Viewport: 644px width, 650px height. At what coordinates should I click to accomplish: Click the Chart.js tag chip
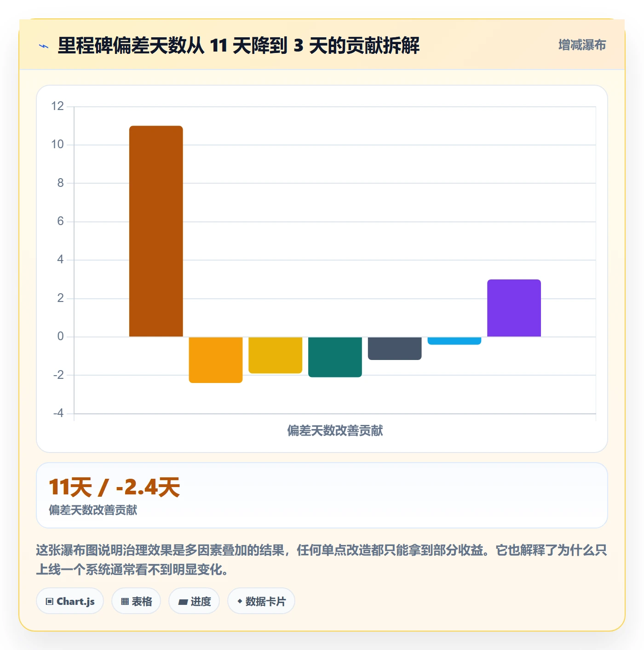coord(70,601)
